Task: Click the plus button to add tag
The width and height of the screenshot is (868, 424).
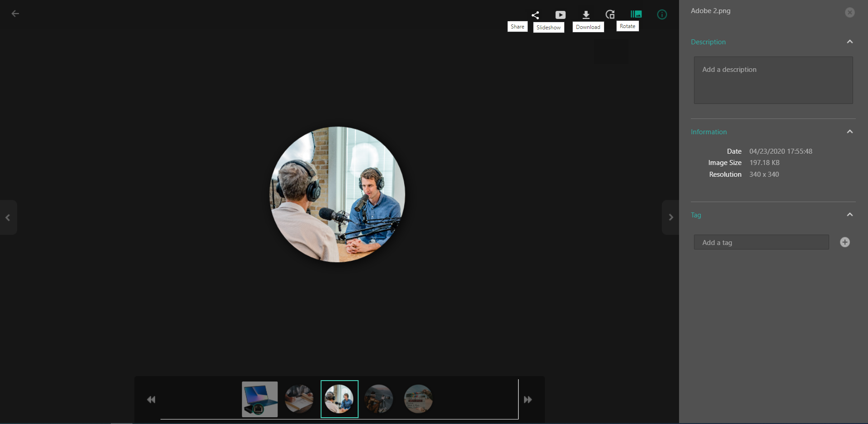Action: (845, 242)
